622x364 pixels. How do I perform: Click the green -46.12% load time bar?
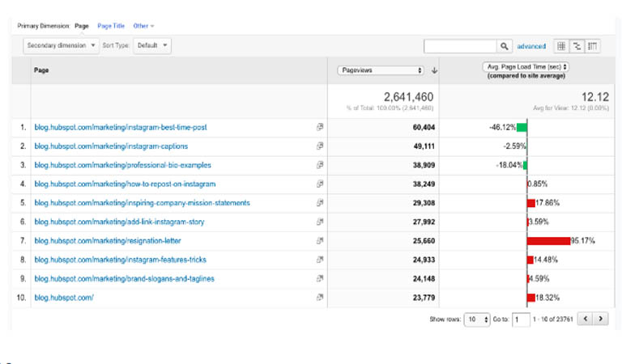522,127
